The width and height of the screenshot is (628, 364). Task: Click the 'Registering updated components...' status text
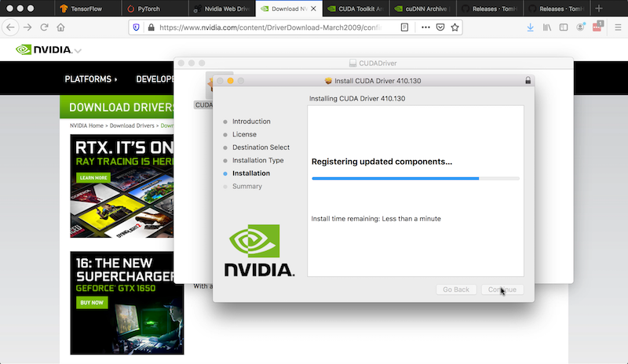click(x=382, y=162)
